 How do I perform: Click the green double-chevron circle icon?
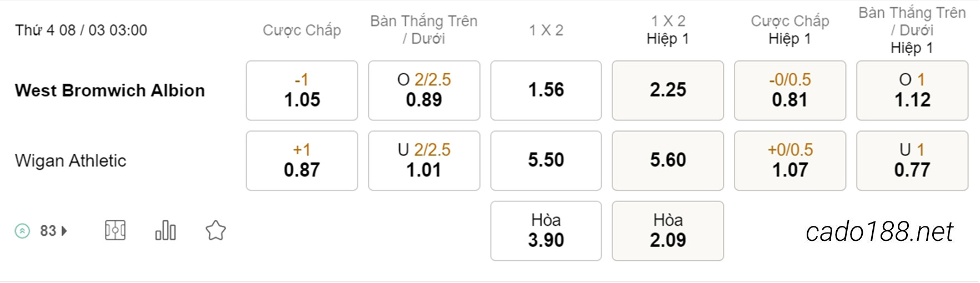[22, 231]
